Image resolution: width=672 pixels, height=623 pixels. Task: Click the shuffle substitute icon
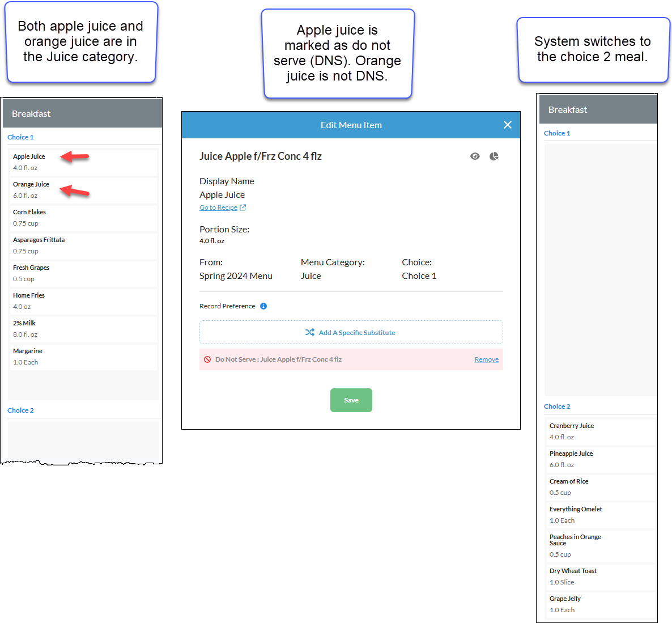pyautogui.click(x=310, y=332)
